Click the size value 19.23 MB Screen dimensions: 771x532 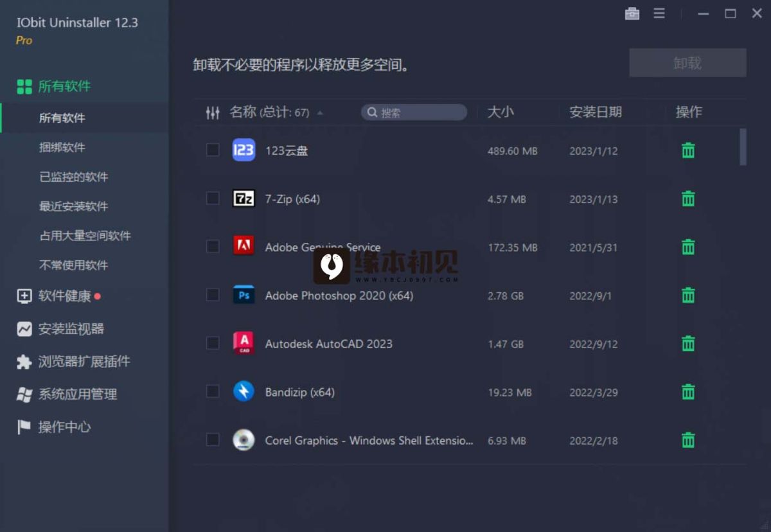pyautogui.click(x=510, y=392)
